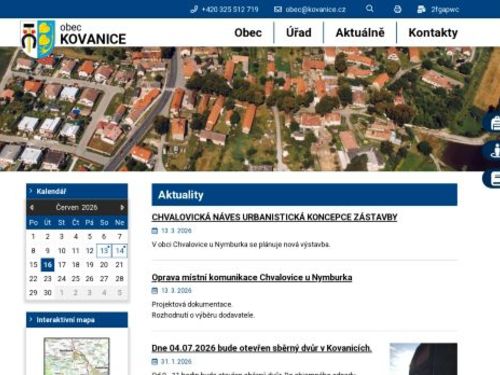
Task: Select day 30 in calendar
Action: [x=48, y=293]
